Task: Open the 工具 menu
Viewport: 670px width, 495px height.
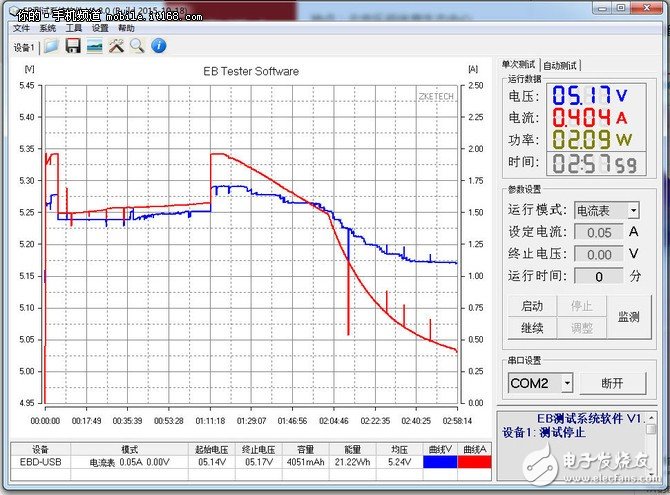Action: click(73, 29)
